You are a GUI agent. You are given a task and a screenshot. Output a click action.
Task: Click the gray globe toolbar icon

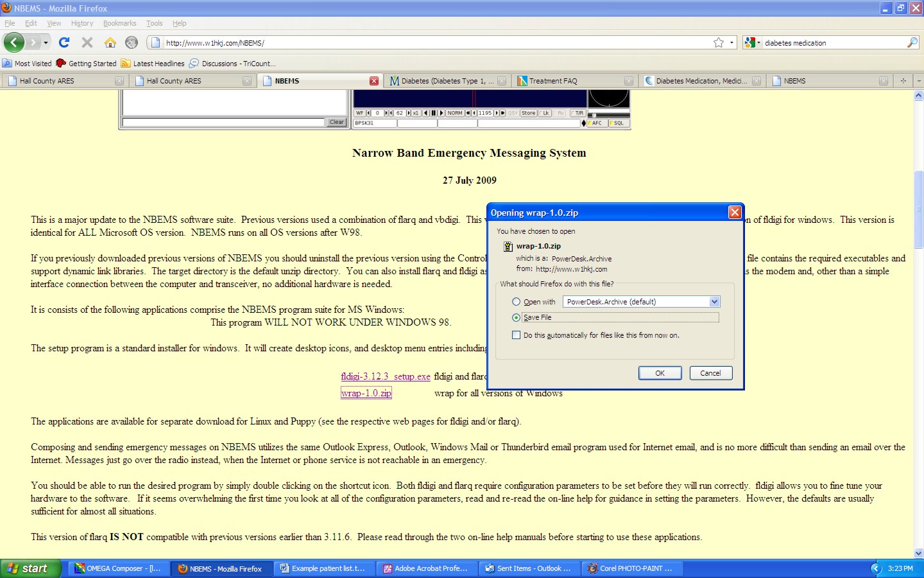pyautogui.click(x=132, y=42)
